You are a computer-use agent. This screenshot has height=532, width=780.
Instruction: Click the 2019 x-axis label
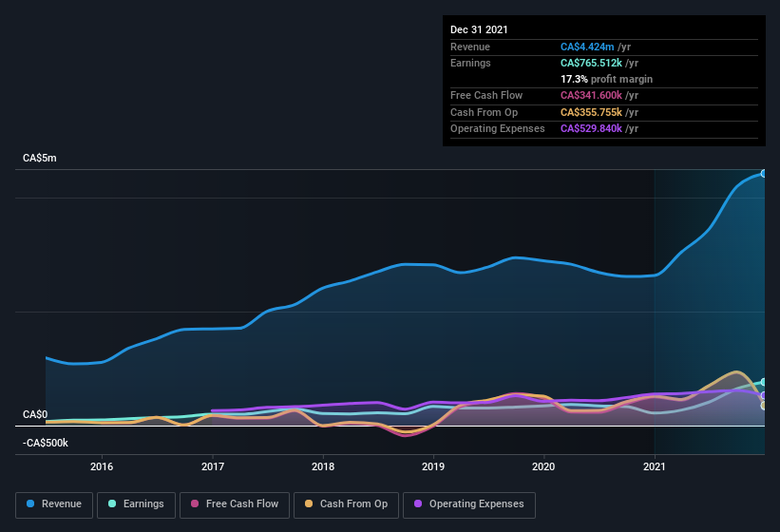(x=433, y=466)
